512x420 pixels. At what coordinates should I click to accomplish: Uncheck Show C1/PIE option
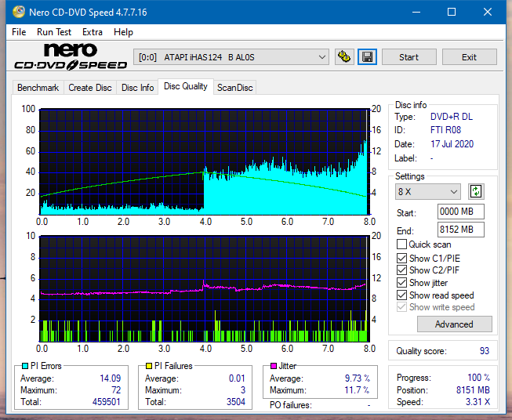401,258
